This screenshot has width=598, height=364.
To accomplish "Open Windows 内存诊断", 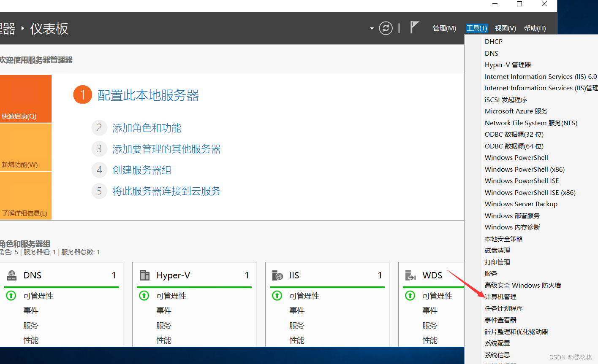I will 512,227.
